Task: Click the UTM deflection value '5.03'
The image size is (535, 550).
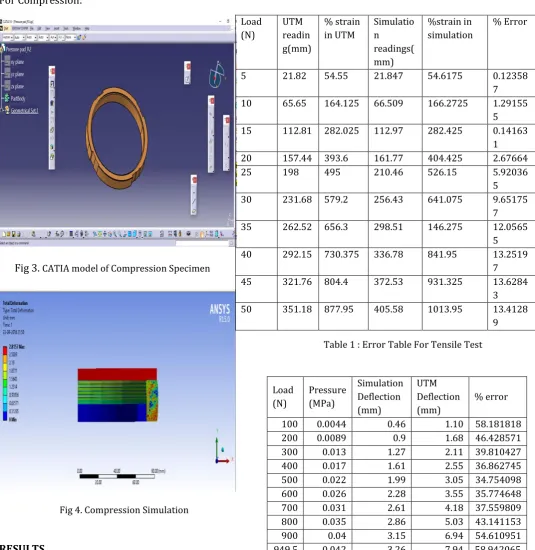Action: pos(454,522)
